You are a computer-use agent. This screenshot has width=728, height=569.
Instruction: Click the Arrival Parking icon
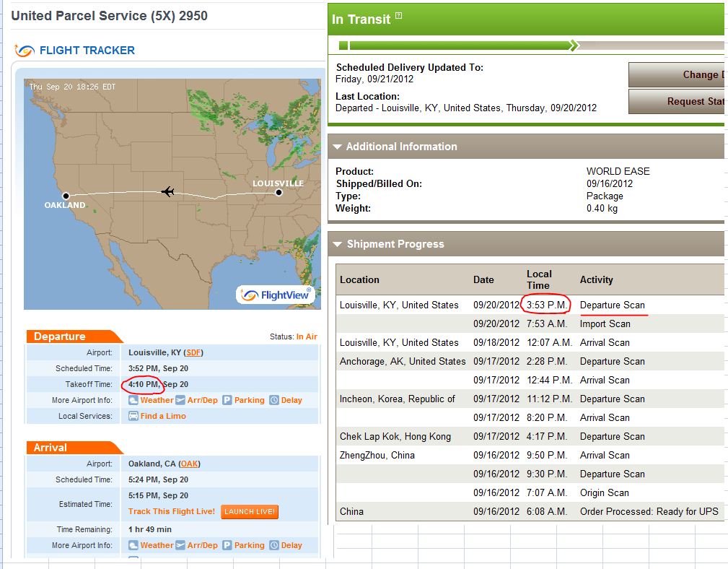pyautogui.click(x=227, y=545)
